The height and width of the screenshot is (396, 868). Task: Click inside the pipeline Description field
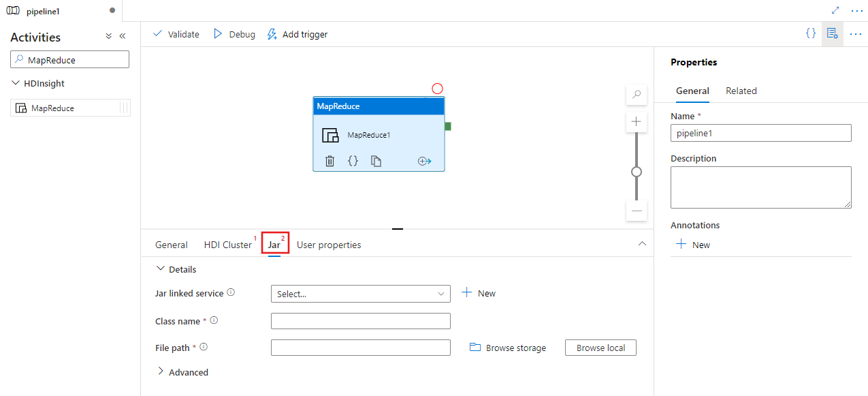tap(760, 187)
